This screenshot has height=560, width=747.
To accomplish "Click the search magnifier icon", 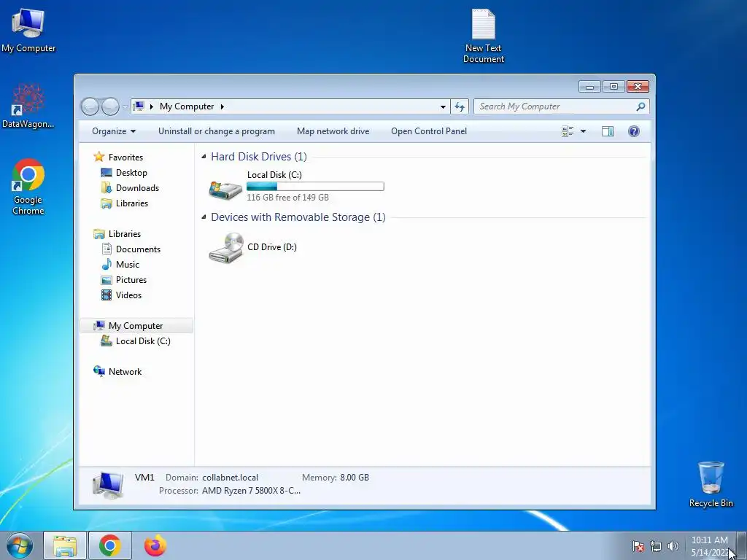I will (x=640, y=106).
